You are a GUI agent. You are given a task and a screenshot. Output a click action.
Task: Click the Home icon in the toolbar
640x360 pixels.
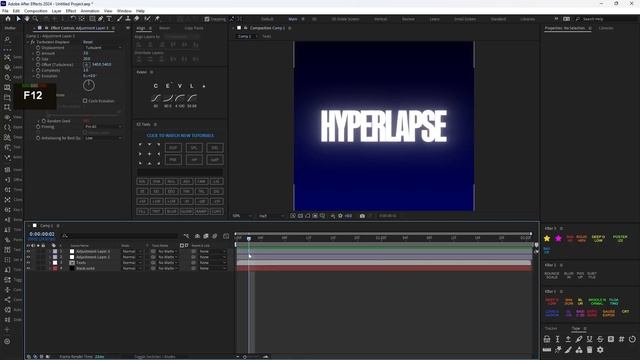point(8,19)
